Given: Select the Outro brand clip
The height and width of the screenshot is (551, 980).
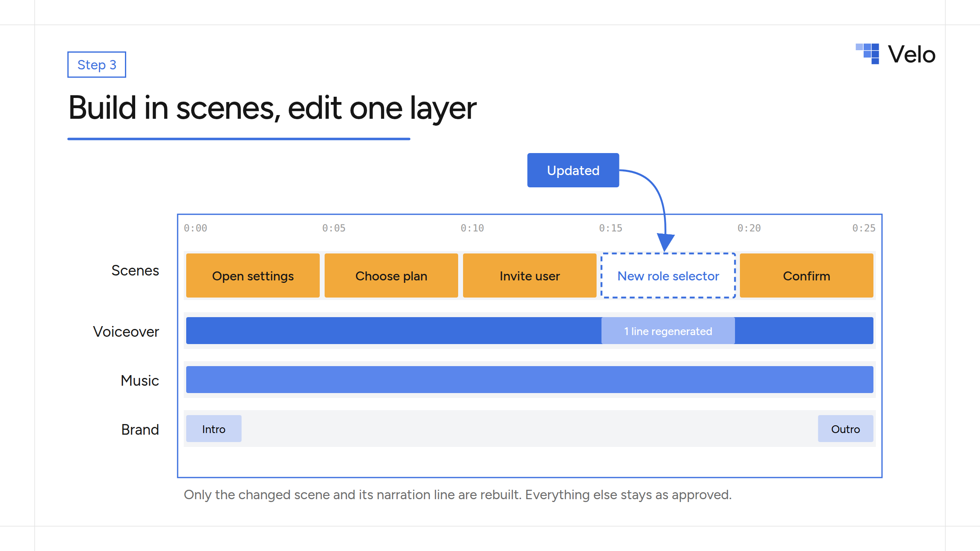Looking at the screenshot, I should click(846, 429).
